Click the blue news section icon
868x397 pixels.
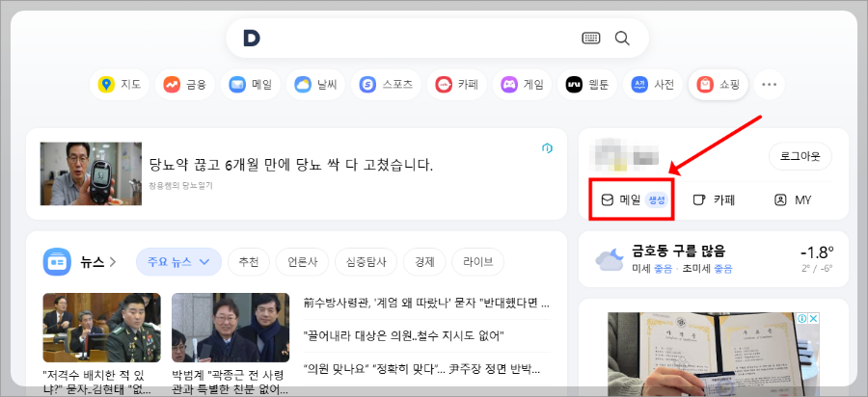[57, 261]
